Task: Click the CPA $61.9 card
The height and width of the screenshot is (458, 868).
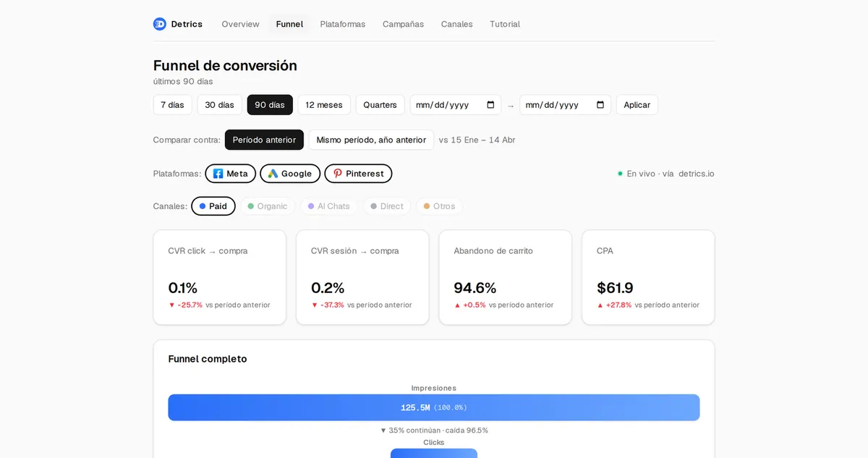Action: (648, 277)
